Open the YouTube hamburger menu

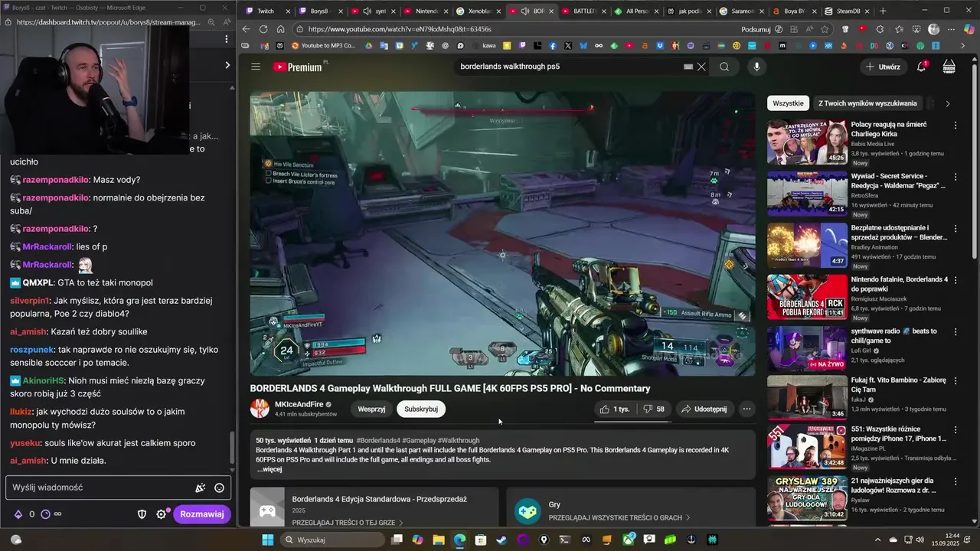click(256, 67)
